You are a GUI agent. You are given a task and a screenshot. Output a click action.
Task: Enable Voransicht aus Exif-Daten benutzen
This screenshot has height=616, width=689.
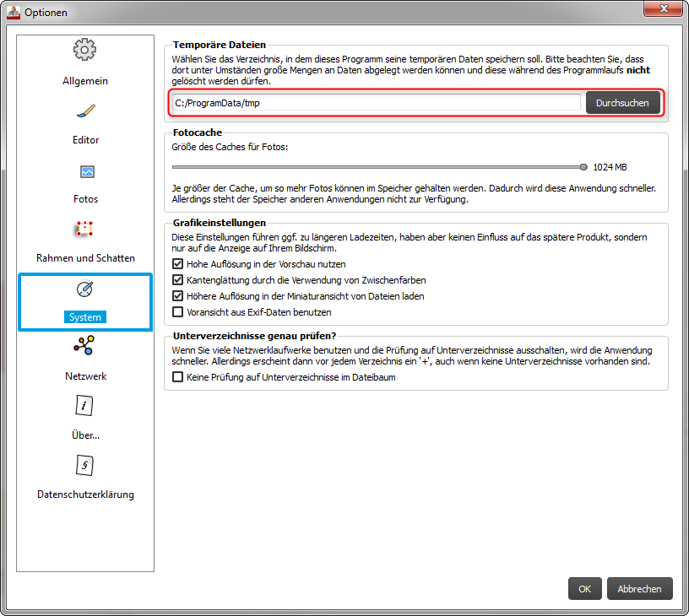coord(177,312)
